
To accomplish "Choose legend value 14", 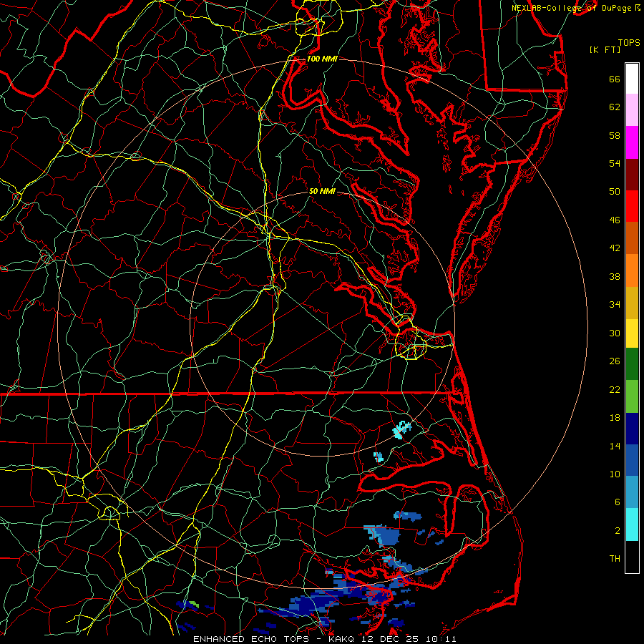I will (x=615, y=446).
